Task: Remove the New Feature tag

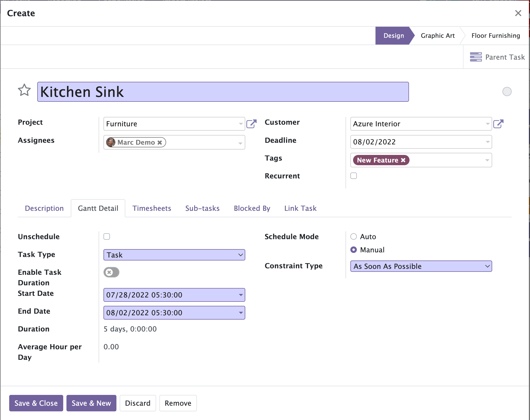Action: pos(403,160)
